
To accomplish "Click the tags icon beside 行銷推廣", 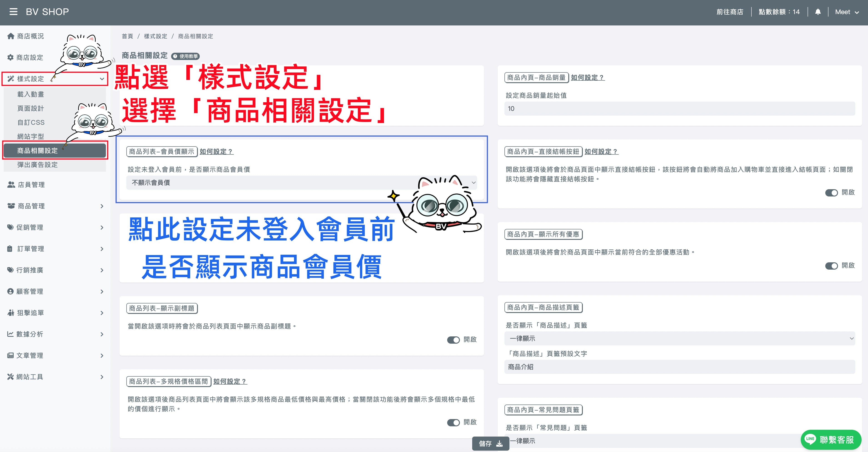I will click(x=10, y=270).
